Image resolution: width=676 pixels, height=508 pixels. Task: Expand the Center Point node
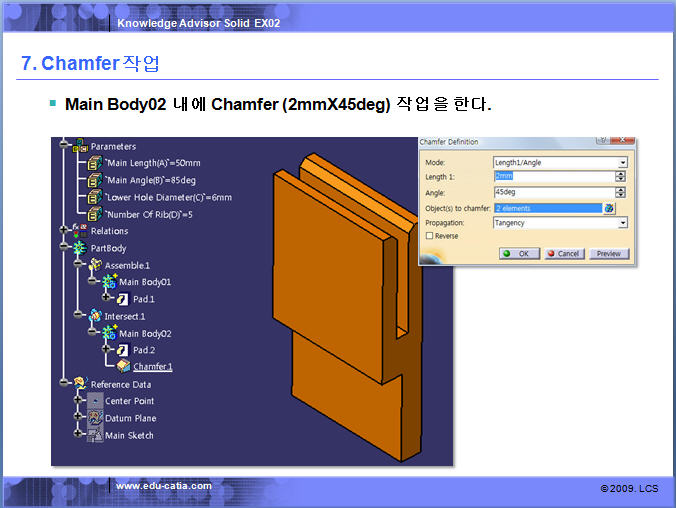(x=76, y=401)
